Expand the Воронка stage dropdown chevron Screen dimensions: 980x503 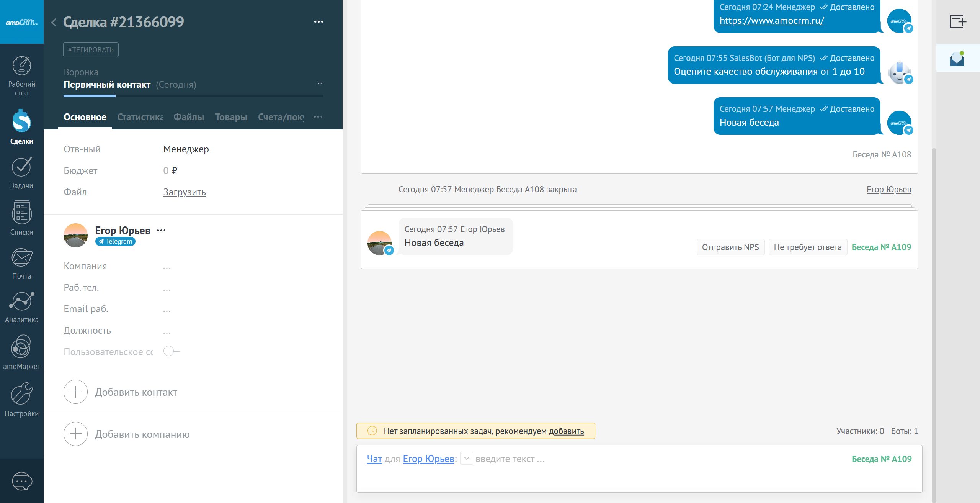[320, 84]
